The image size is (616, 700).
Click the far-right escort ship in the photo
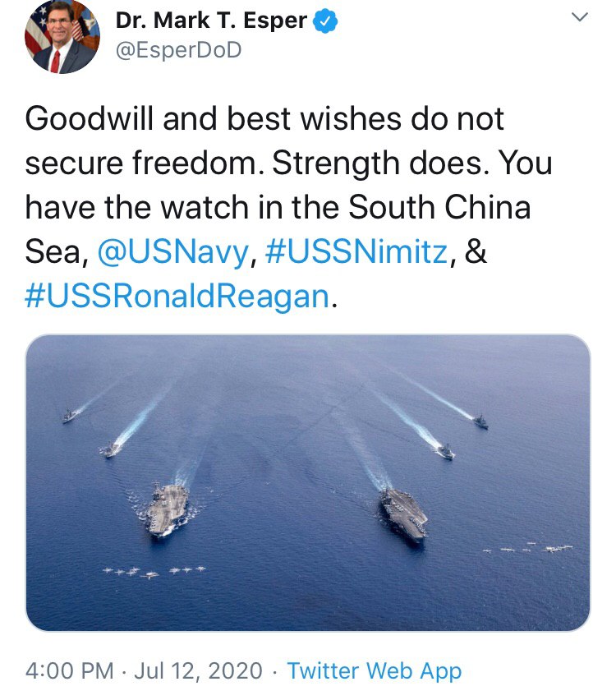pyautogui.click(x=480, y=421)
